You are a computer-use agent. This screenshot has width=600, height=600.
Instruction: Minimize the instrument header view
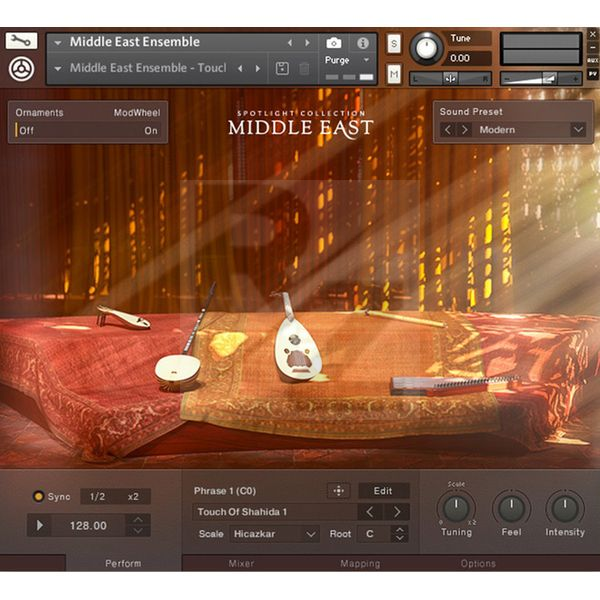point(593,48)
